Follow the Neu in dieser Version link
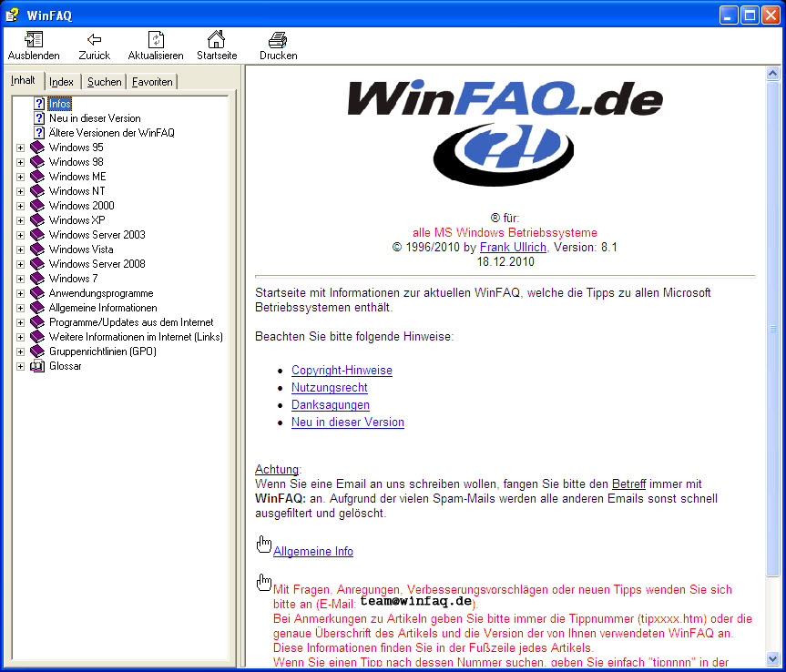The image size is (786, 672). click(x=348, y=423)
